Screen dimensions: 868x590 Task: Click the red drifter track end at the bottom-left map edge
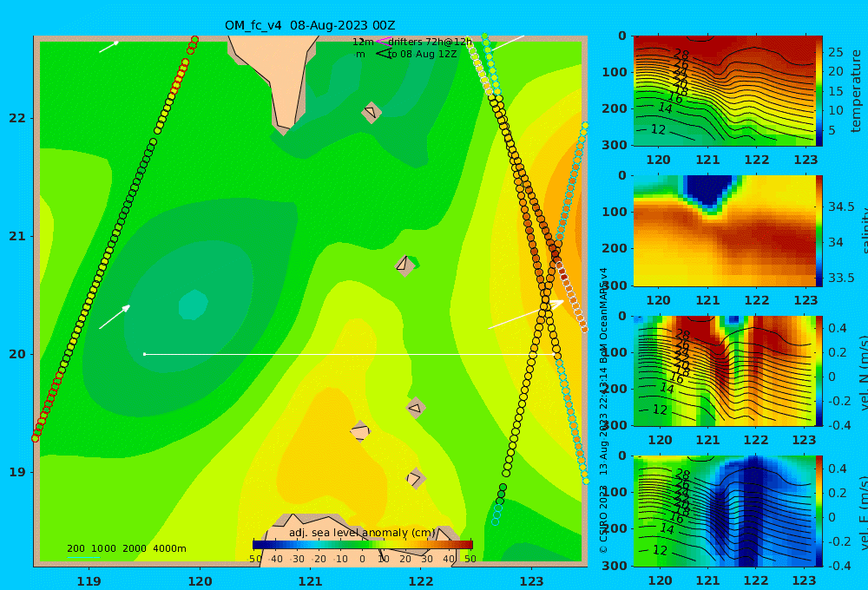[36, 438]
